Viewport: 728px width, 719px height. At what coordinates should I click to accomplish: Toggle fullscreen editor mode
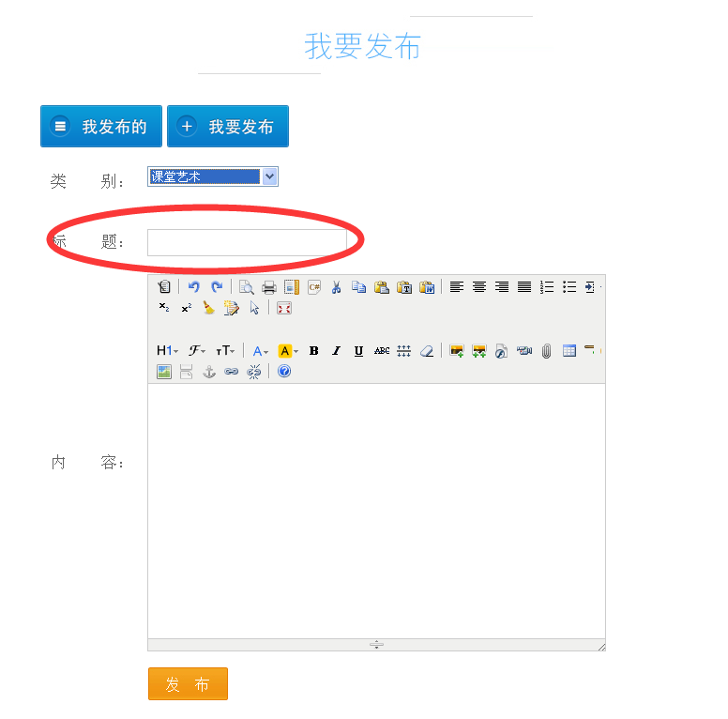284,308
